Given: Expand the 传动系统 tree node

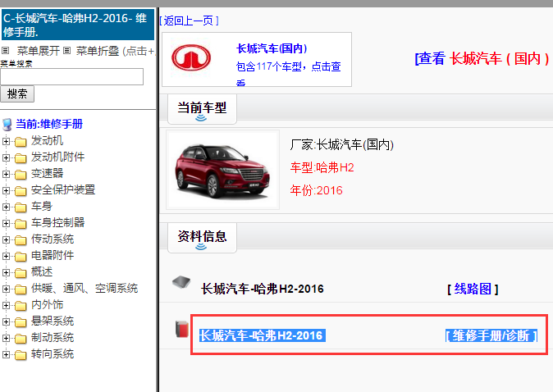Looking at the screenshot, I should [x=6, y=239].
